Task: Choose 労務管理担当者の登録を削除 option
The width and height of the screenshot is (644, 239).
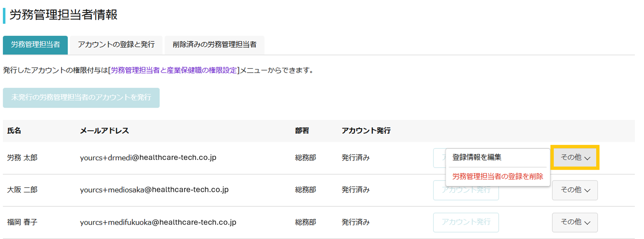Action: 497,176
